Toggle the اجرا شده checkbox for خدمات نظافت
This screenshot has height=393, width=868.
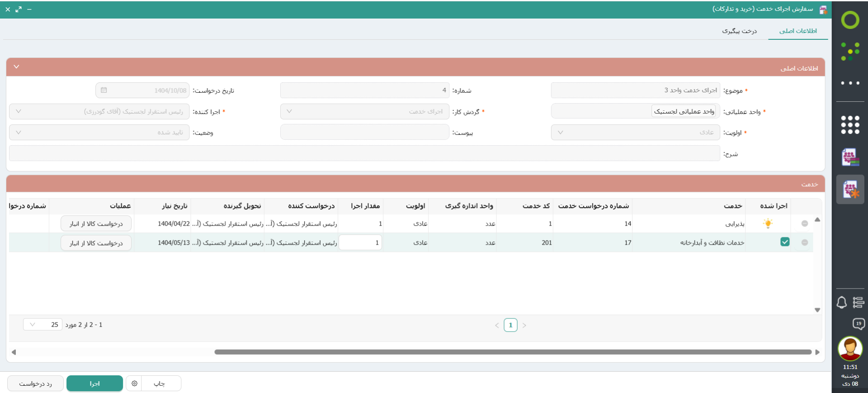tap(785, 242)
